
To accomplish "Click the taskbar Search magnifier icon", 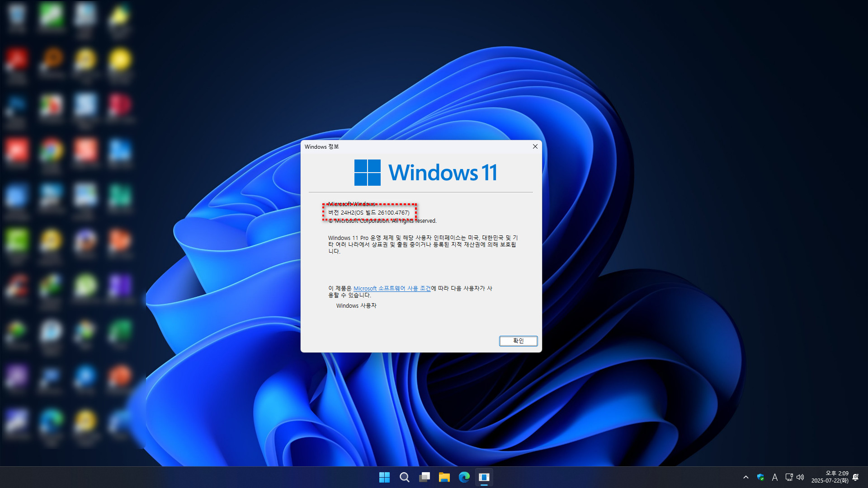I will 404,477.
